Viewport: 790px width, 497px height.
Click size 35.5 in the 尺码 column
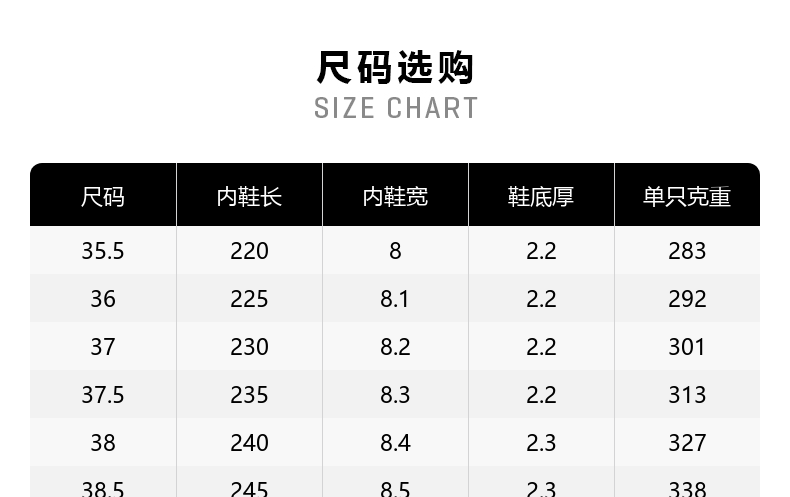pos(103,251)
